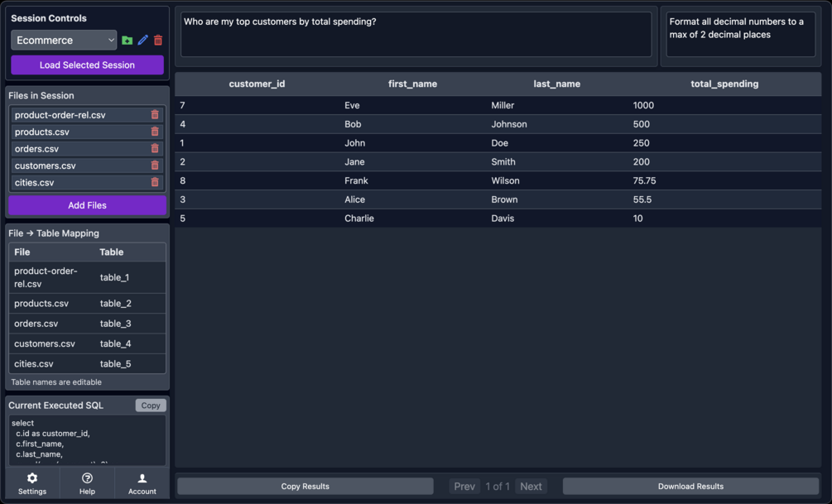Click the executed SQL text area
This screenshot has height=504, width=832.
[88, 440]
